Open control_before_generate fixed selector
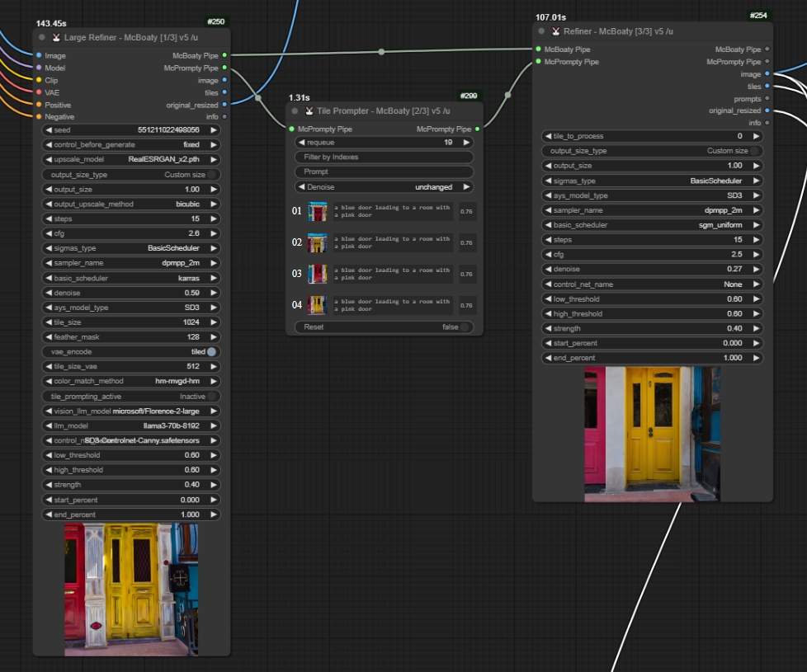Screen dimensions: 807x672 tap(130, 145)
